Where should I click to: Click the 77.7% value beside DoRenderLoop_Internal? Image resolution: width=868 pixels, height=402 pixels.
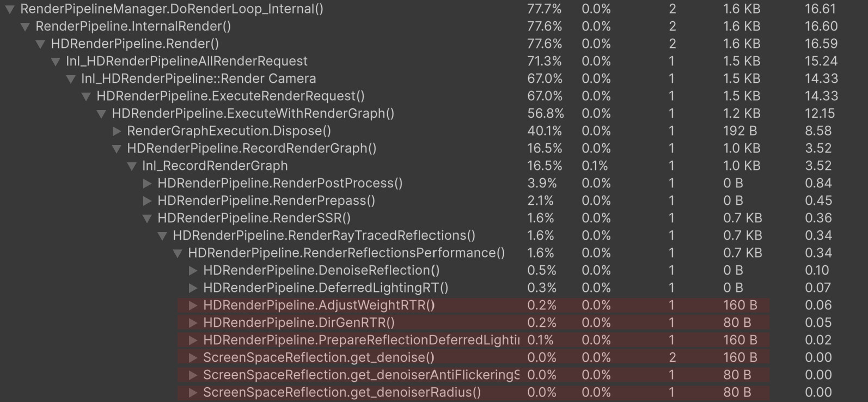coord(545,9)
